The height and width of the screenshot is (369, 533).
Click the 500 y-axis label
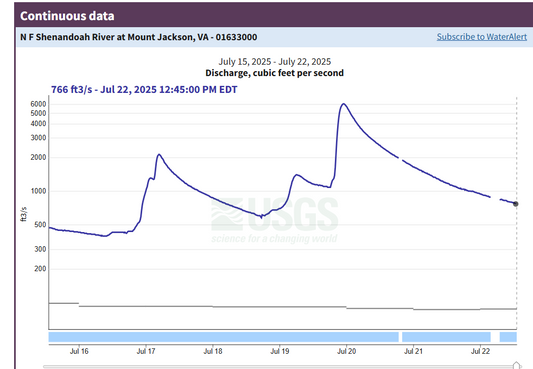coord(40,225)
